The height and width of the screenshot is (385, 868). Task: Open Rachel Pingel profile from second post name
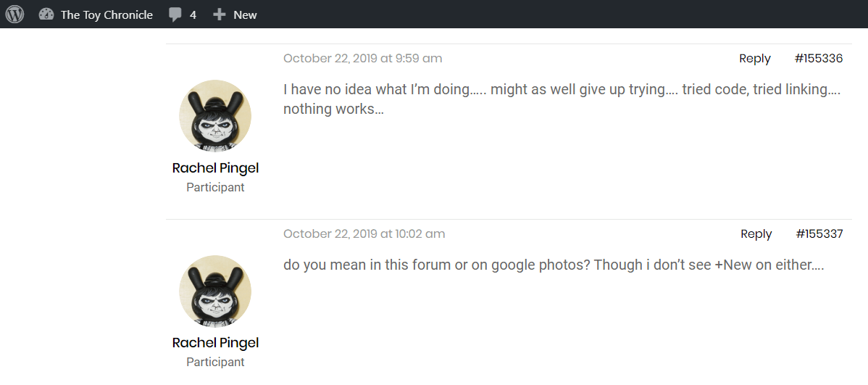(215, 343)
